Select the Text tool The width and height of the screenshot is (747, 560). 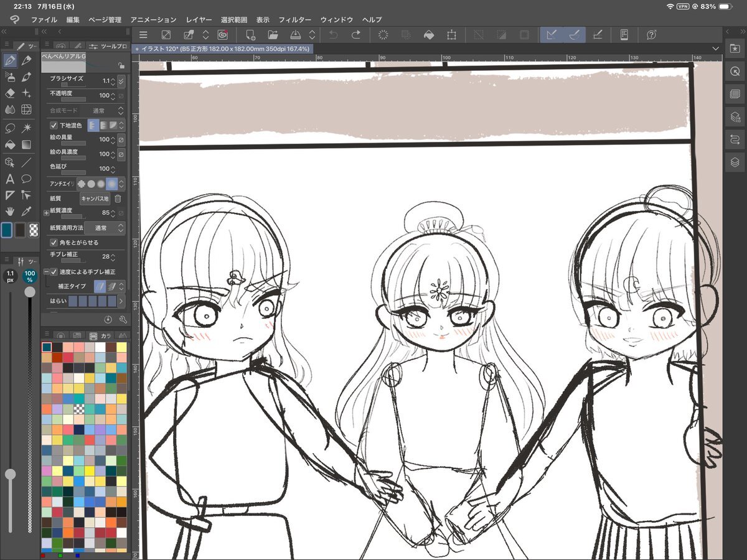pos(10,179)
